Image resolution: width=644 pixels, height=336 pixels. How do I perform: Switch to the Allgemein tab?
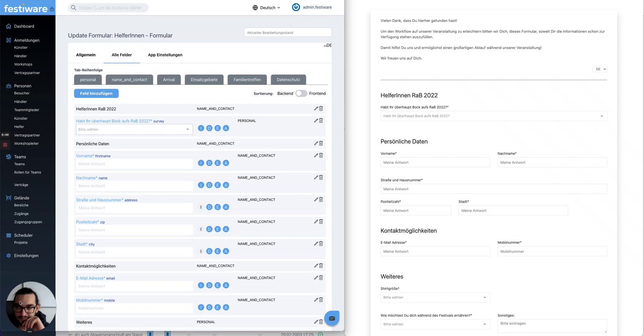tap(86, 55)
